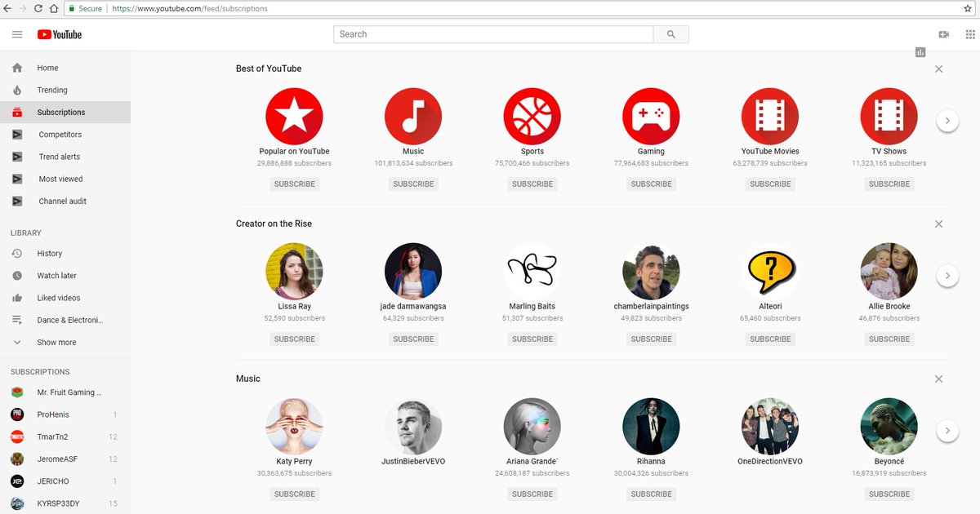Open ProHenis subscription channel
980x514 pixels.
[65, 414]
